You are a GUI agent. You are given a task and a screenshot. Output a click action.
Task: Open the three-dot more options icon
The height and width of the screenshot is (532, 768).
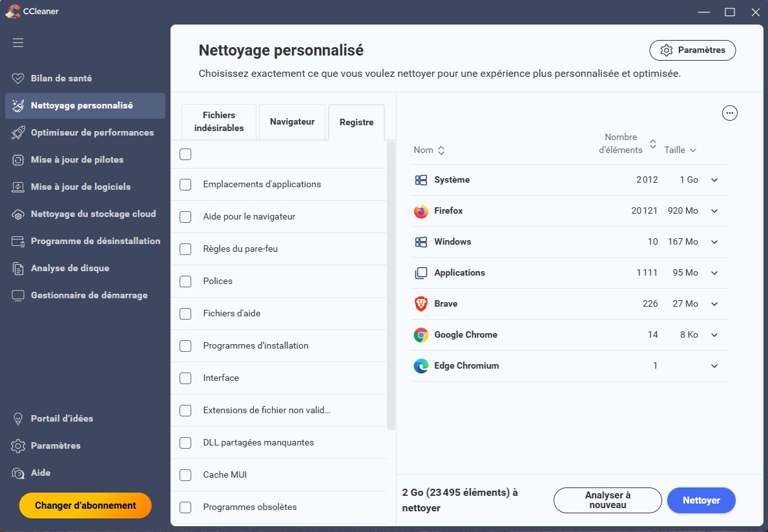click(x=729, y=113)
